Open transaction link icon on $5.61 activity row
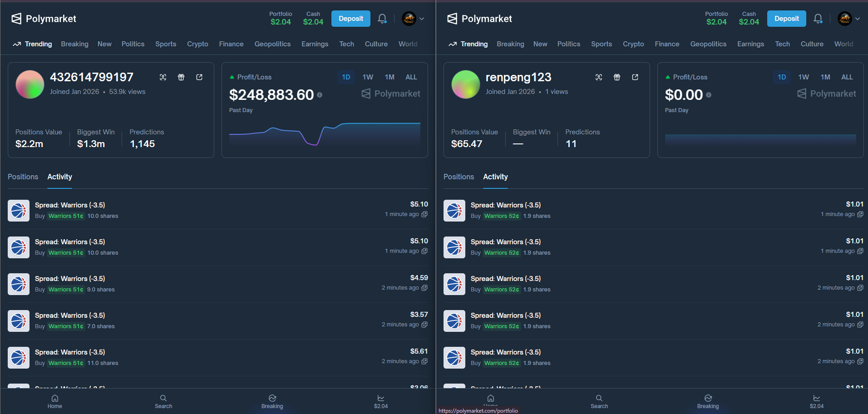Viewport: 868px width, 414px height. pos(424,361)
